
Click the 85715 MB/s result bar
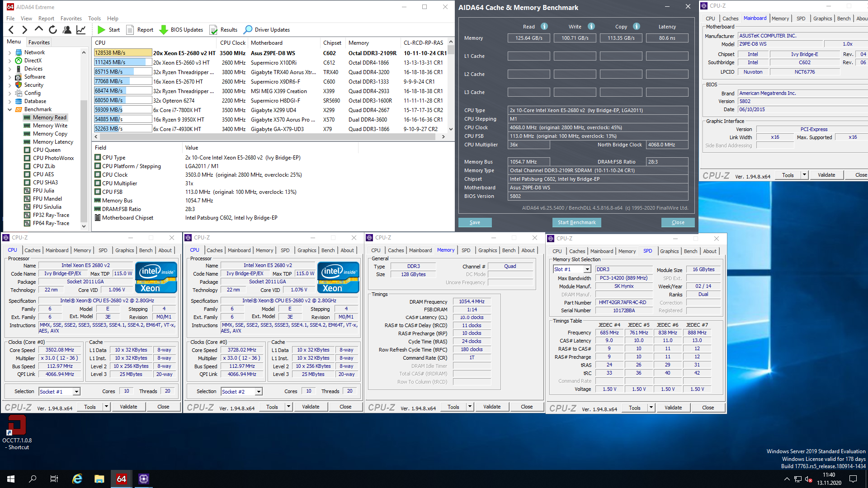[x=123, y=72]
